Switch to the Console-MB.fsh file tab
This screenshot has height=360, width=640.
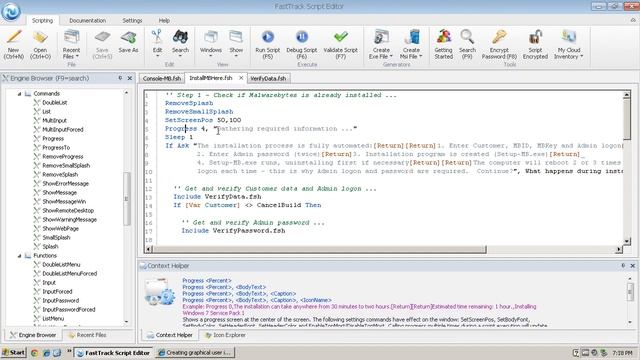coord(162,78)
